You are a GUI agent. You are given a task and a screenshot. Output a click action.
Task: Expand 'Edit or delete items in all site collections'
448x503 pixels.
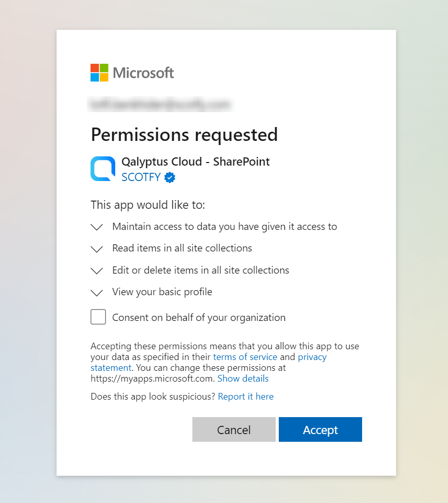[x=97, y=271]
